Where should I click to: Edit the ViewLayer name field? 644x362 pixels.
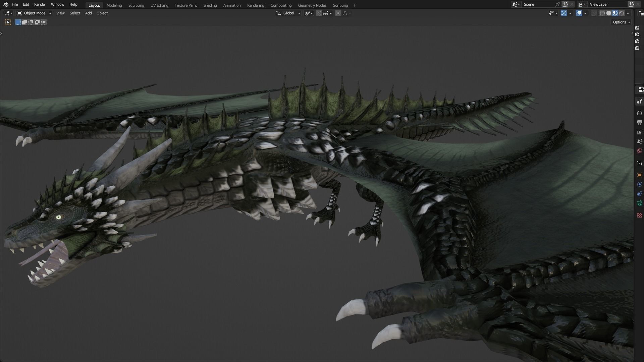608,4
